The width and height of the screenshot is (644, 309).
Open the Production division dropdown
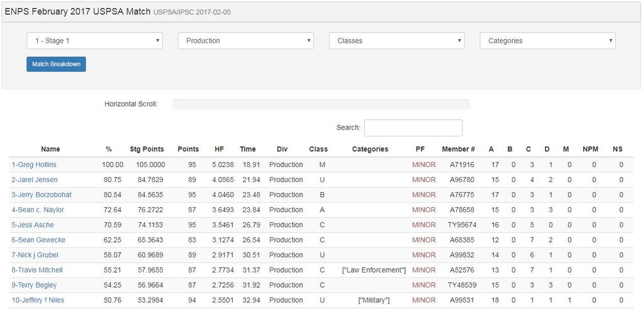point(246,41)
